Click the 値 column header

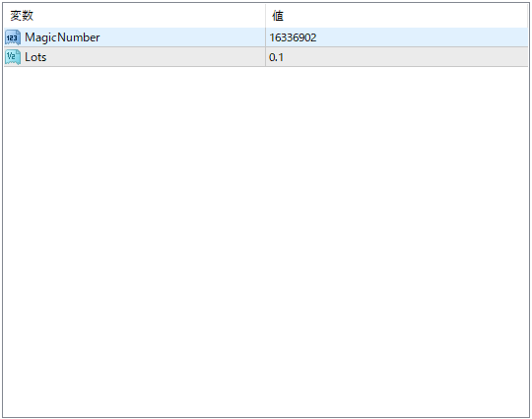coord(396,16)
